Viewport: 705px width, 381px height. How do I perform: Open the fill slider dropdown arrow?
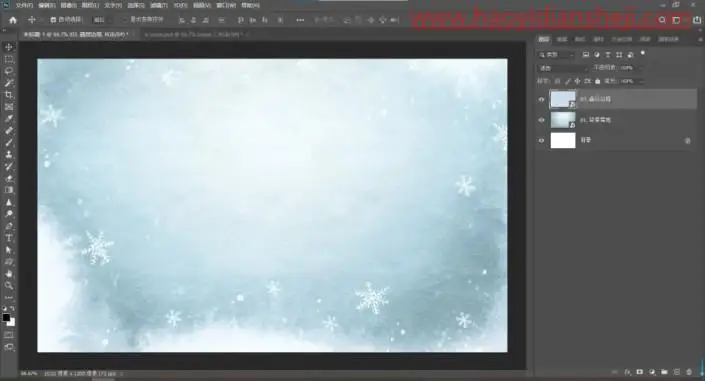click(x=640, y=81)
